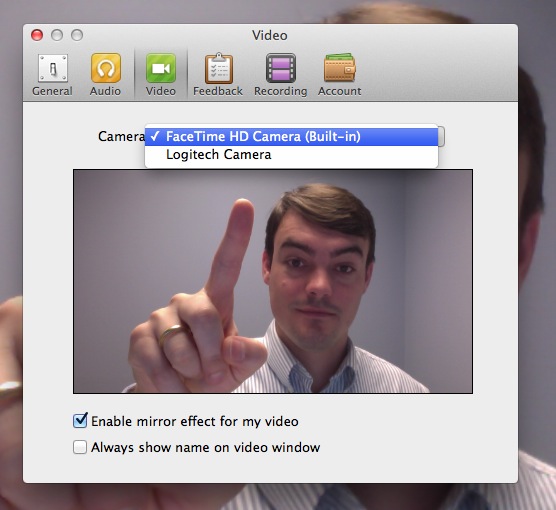Open Audio settings headphone icon

point(106,68)
